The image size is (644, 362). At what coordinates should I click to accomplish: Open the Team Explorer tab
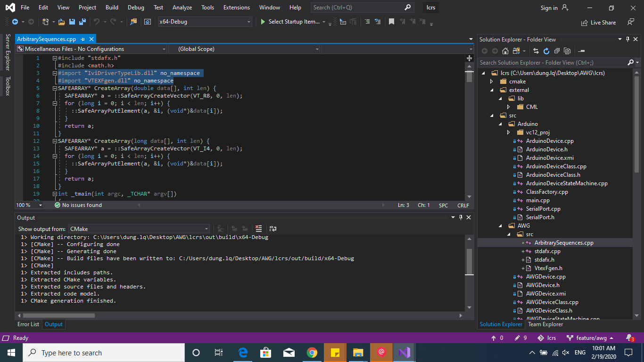[x=545, y=324]
